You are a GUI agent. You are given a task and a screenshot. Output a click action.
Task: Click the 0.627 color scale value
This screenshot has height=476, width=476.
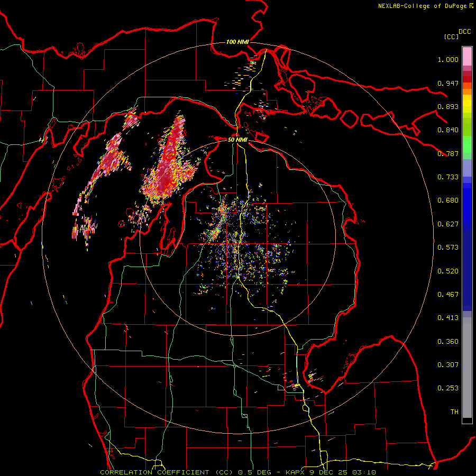tap(448, 224)
